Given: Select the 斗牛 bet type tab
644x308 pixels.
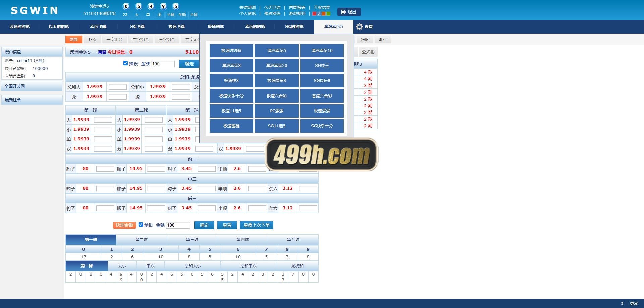Looking at the screenshot, I should point(383,40).
